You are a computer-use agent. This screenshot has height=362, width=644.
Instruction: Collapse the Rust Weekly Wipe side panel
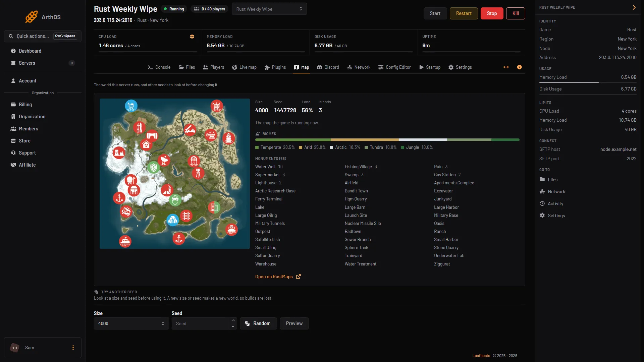click(634, 7)
